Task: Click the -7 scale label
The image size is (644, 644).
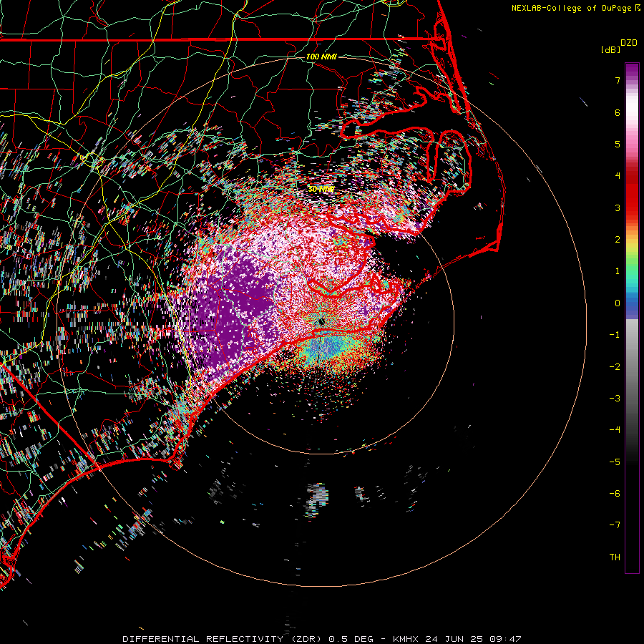Action: point(615,525)
